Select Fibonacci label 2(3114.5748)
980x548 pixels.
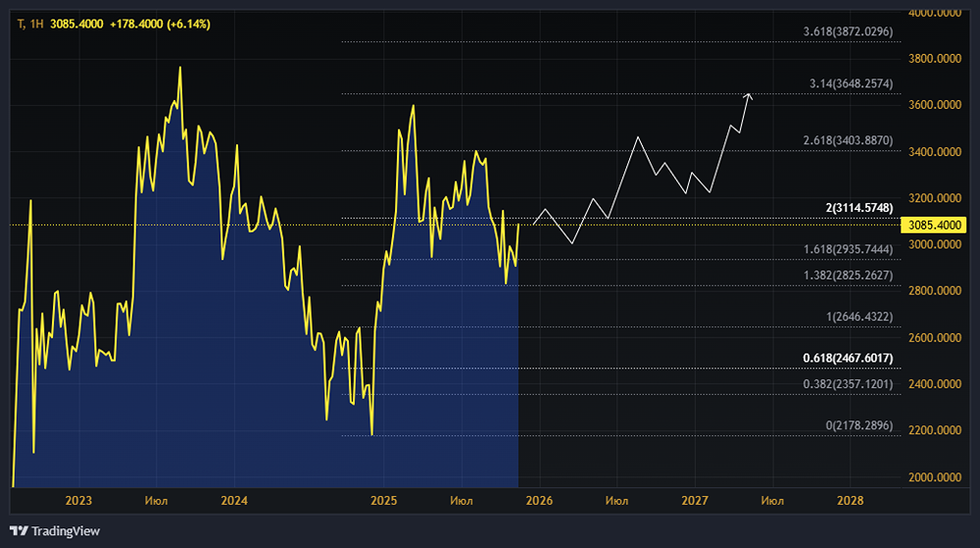coord(859,208)
